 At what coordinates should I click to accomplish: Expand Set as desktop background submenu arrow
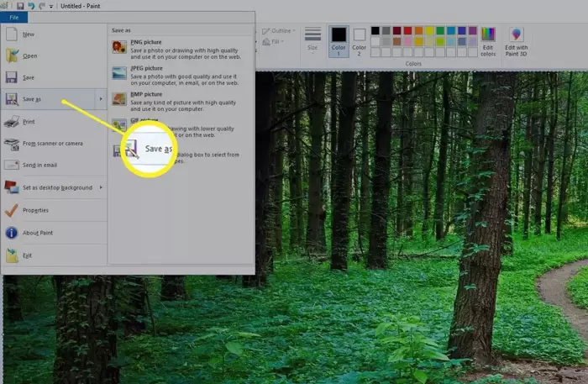pyautogui.click(x=101, y=187)
